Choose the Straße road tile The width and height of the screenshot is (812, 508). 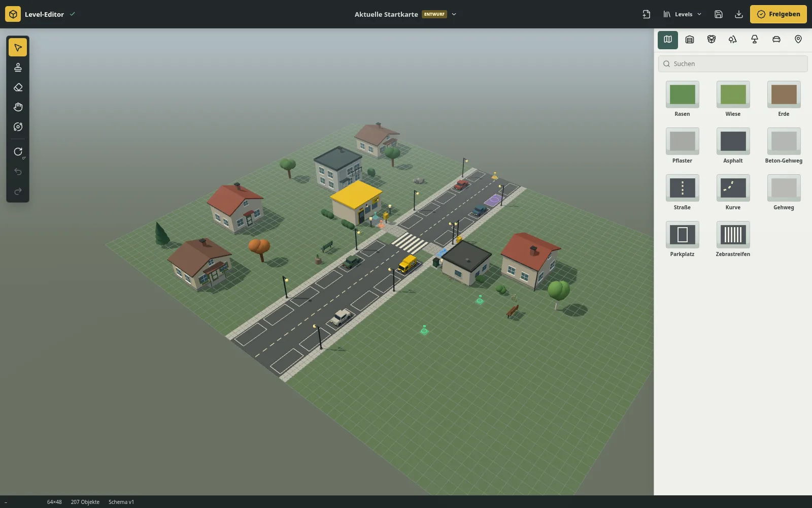[682, 193]
